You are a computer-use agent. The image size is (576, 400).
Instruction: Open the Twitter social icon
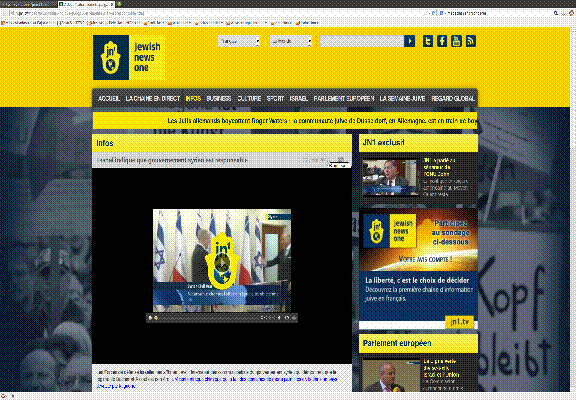pyautogui.click(x=428, y=41)
